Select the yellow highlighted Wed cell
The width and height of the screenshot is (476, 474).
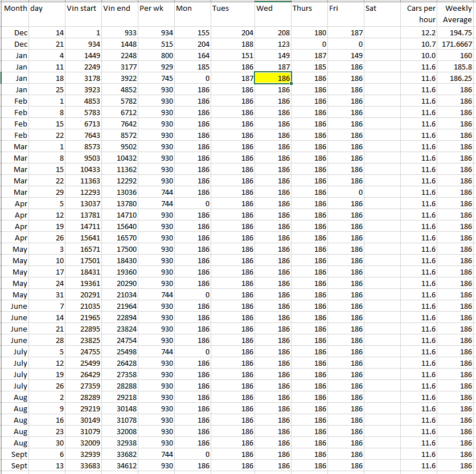[x=273, y=78]
